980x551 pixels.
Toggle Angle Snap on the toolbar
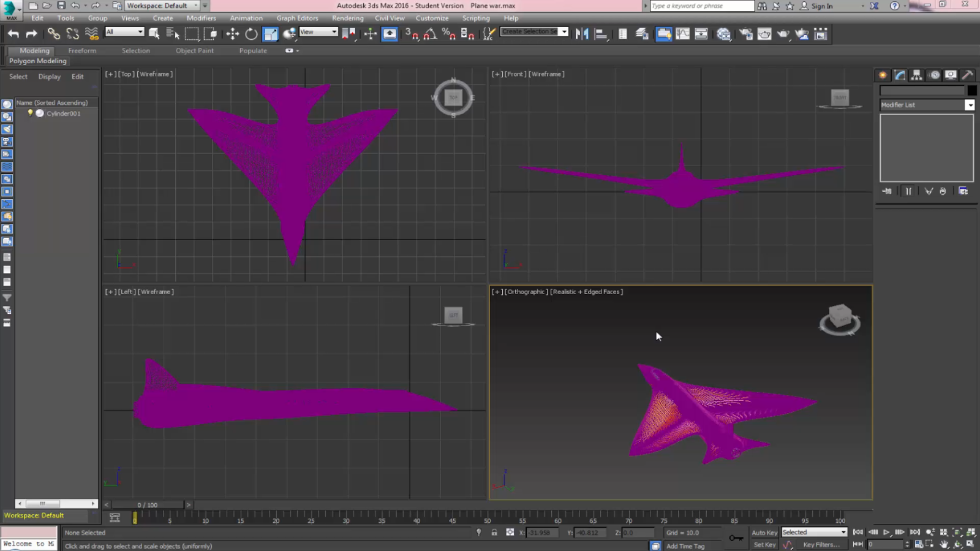[x=431, y=34]
